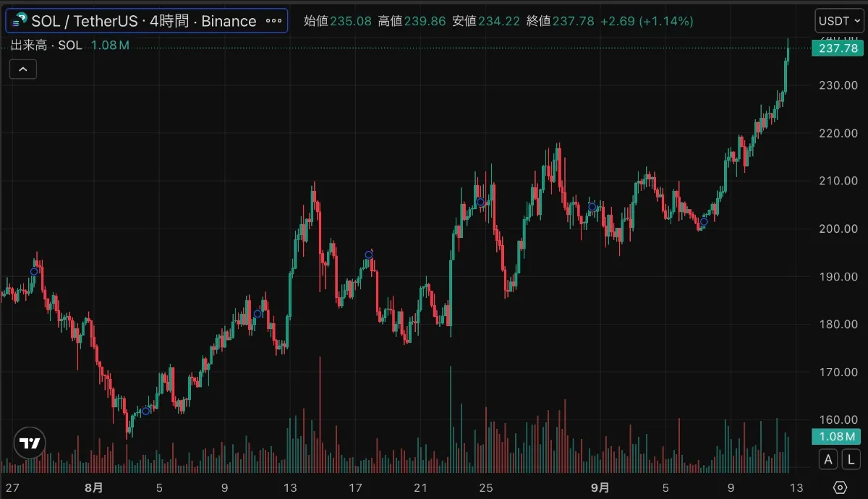The width and height of the screenshot is (868, 499).
Task: Click the 27 date label on time axis
Action: [x=11, y=487]
